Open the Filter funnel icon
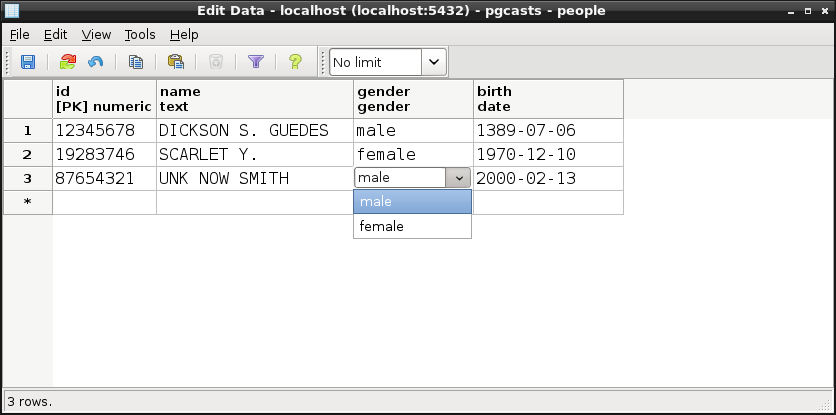 [x=255, y=62]
